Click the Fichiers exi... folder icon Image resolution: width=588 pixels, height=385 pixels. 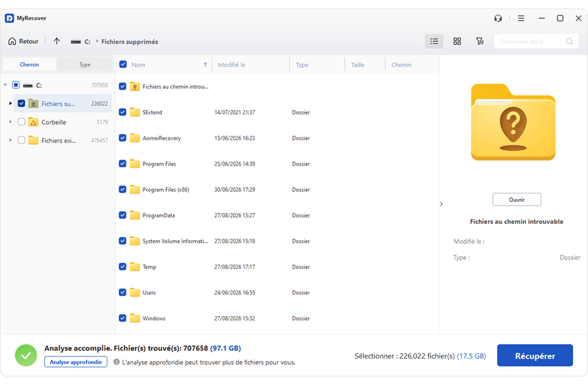33,140
